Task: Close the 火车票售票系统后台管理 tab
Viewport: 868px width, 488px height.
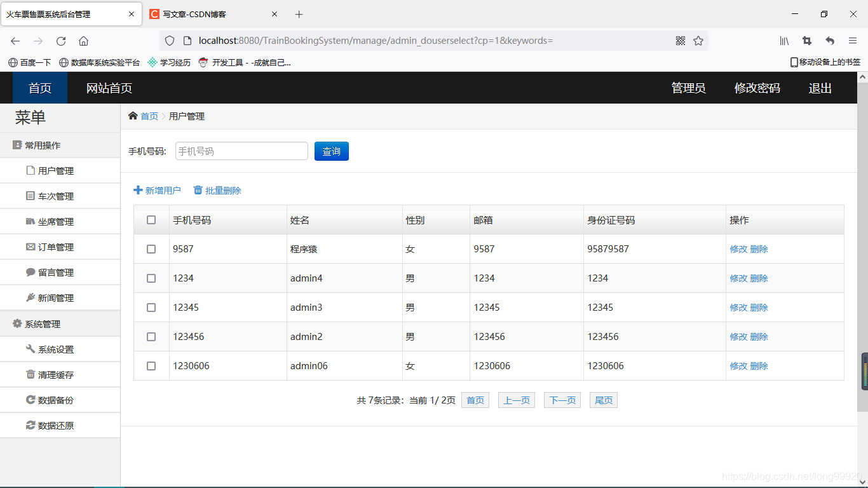Action: pyautogui.click(x=132, y=14)
